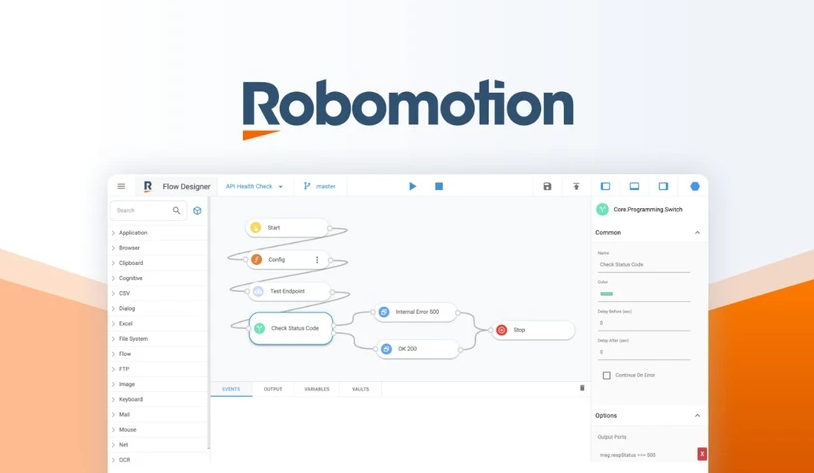The height and width of the screenshot is (473, 814).
Task: Clear the events with the trash icon
Action: pyautogui.click(x=582, y=388)
